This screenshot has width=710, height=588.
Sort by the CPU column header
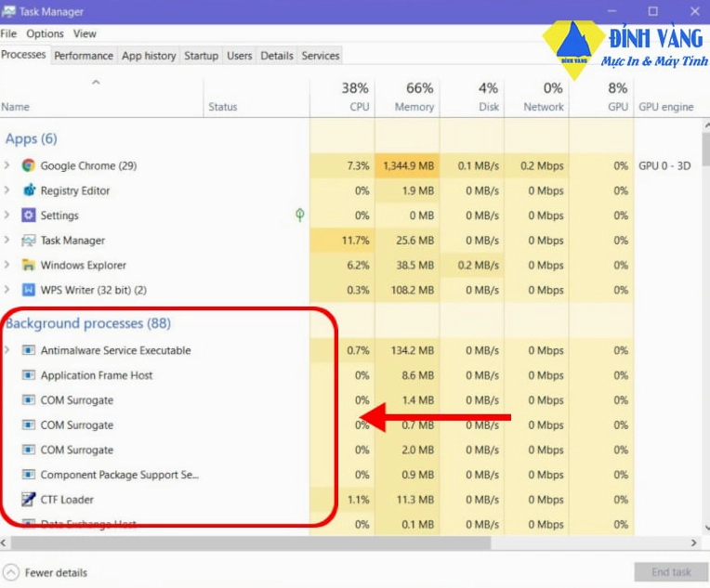[x=342, y=98]
